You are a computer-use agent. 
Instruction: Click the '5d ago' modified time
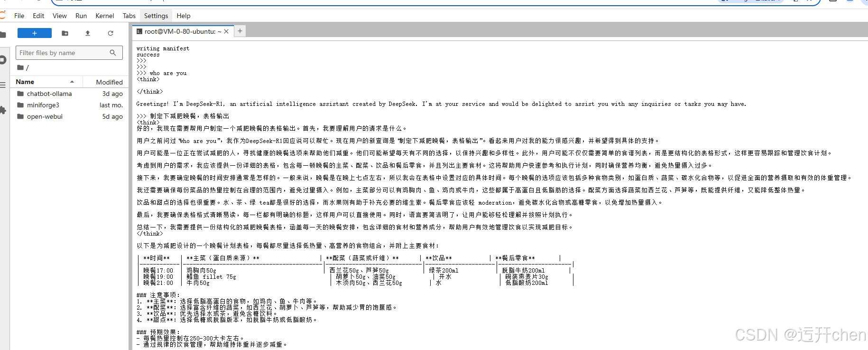112,116
